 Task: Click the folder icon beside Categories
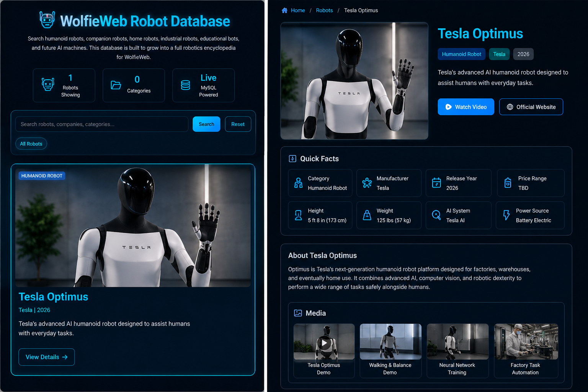click(x=116, y=85)
